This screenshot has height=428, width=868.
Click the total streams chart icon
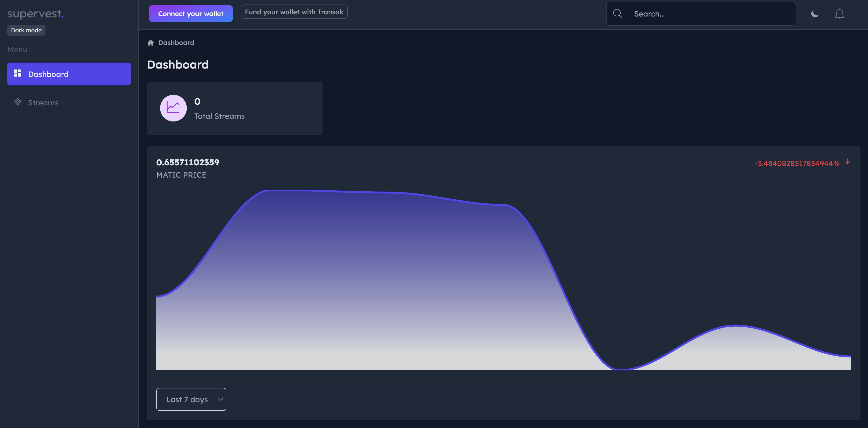pos(173,108)
